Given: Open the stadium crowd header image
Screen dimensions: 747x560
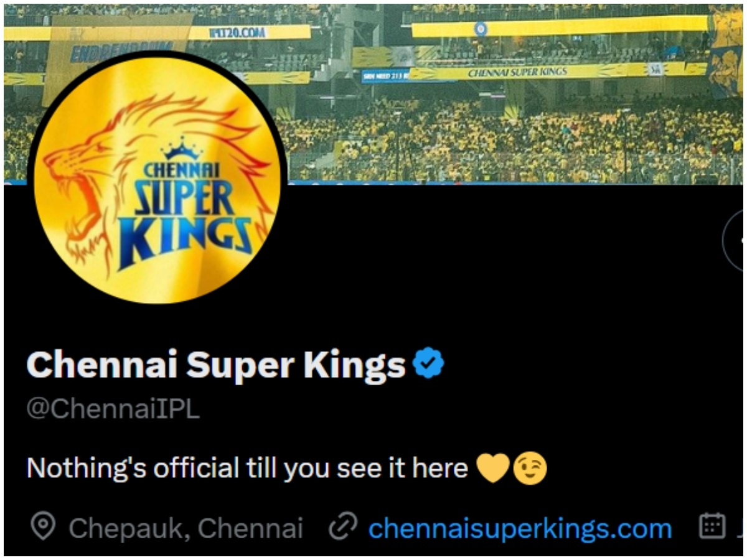Looking at the screenshot, I should point(498,93).
